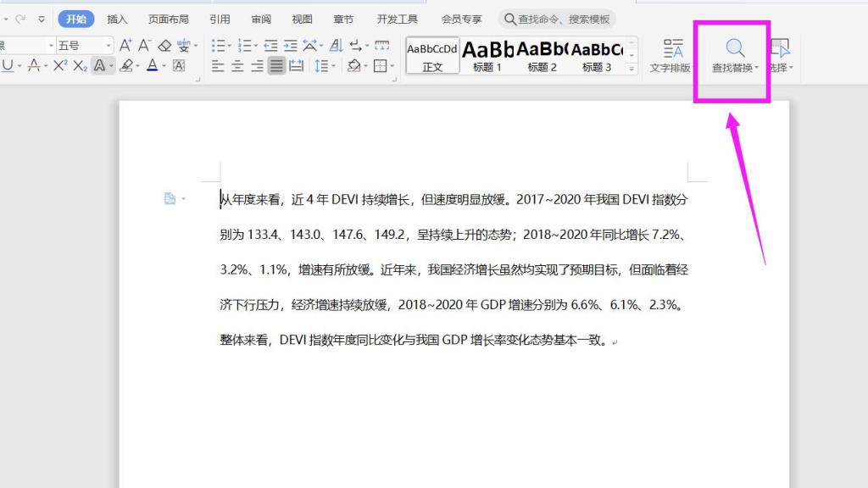Click the text effects outlined A icon
The image size is (868, 488).
[100, 66]
